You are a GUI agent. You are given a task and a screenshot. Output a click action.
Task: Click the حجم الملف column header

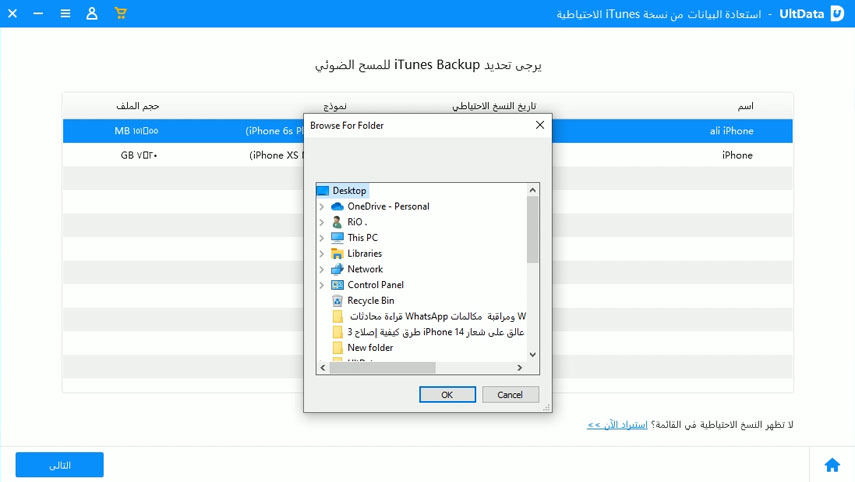point(137,106)
